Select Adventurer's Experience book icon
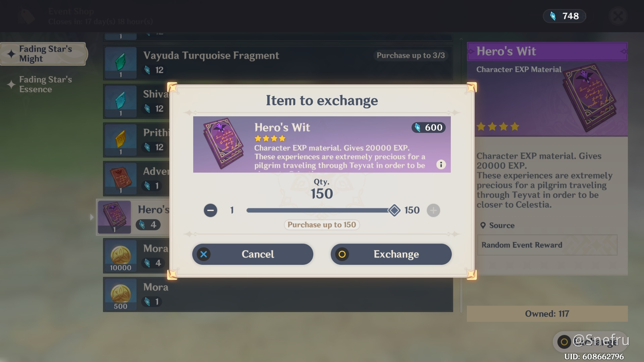The image size is (644, 362). 121,178
